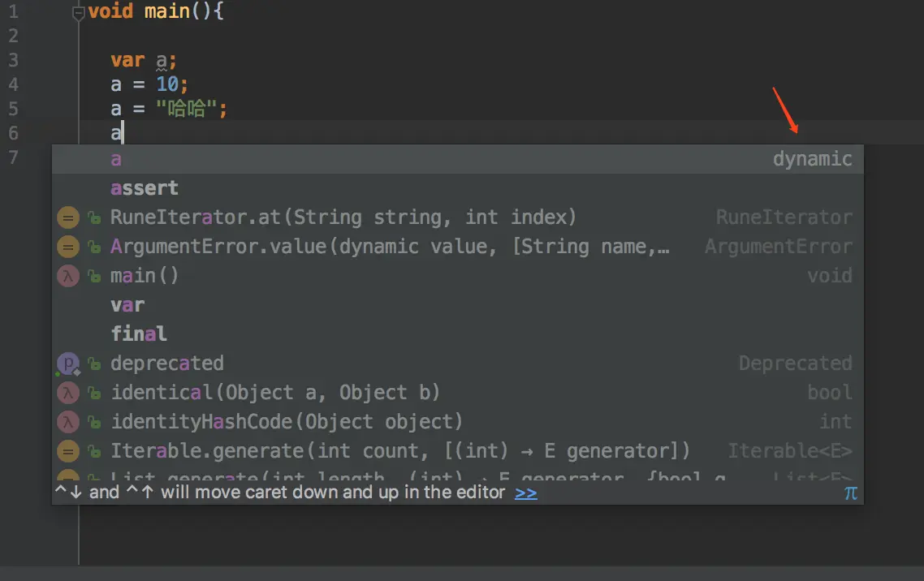Click 'Deprecated' return type label
924x581 pixels.
795,364
